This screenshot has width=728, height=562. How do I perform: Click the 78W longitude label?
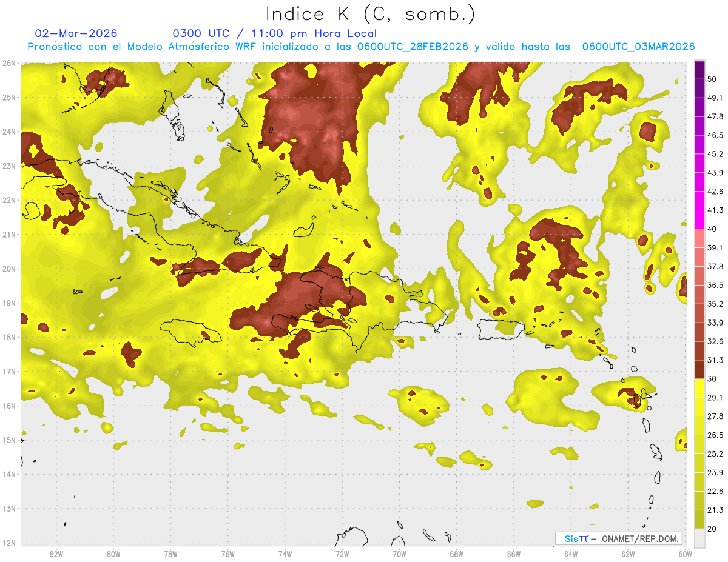coord(170,554)
